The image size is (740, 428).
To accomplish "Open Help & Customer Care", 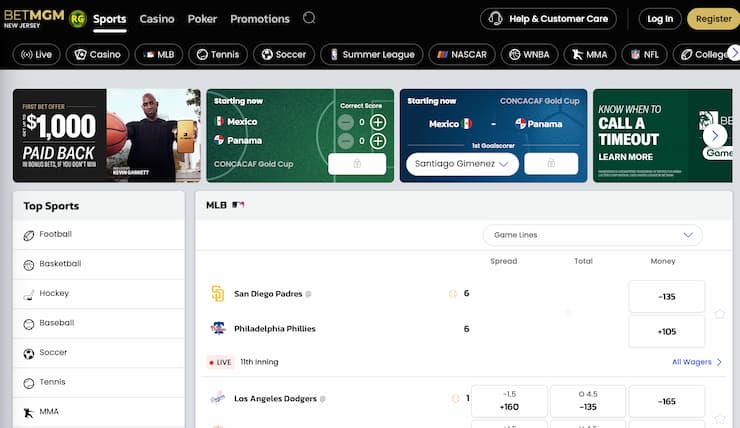I will (548, 19).
